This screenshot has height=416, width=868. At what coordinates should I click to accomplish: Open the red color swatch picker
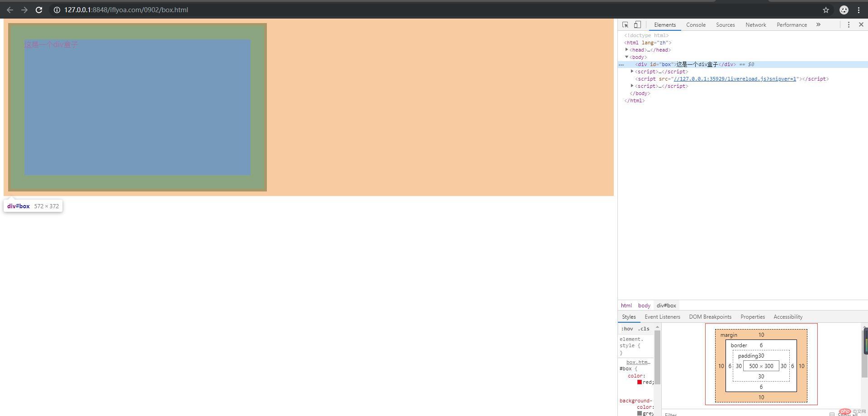click(x=640, y=382)
